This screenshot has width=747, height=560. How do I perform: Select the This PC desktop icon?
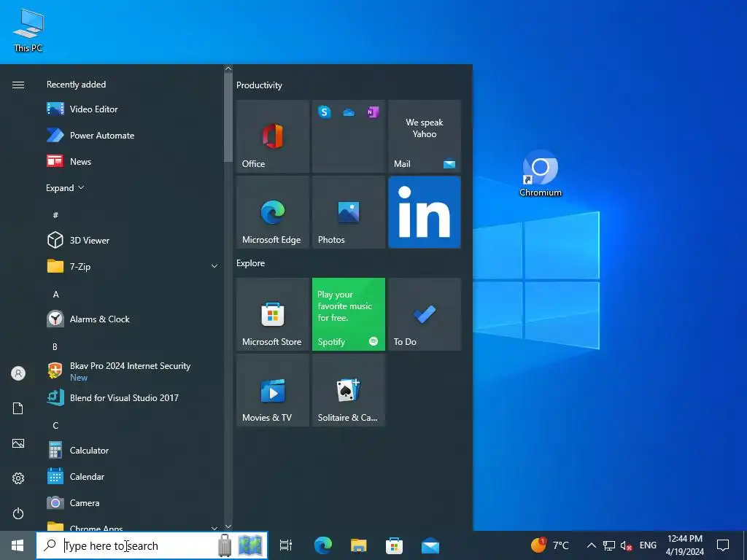point(28,30)
